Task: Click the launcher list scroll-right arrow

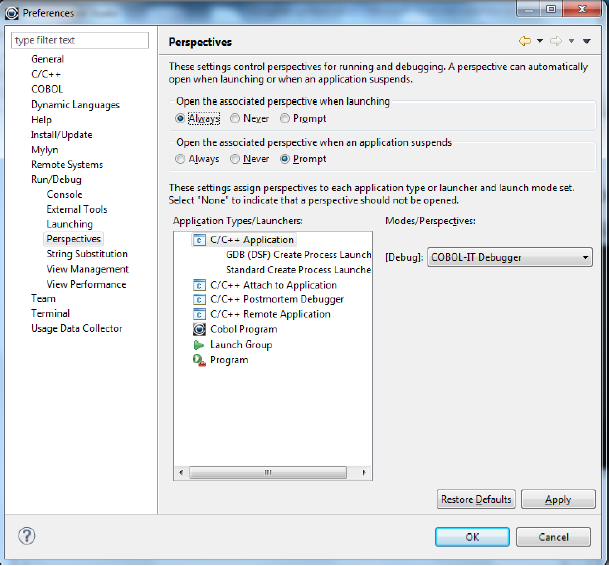Action: [364, 472]
